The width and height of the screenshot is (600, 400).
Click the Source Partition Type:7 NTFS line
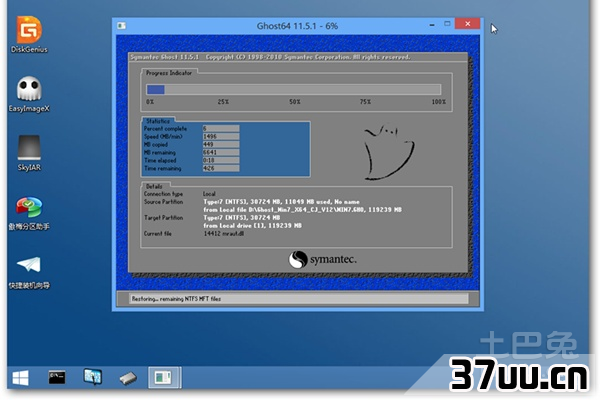tap(281, 202)
